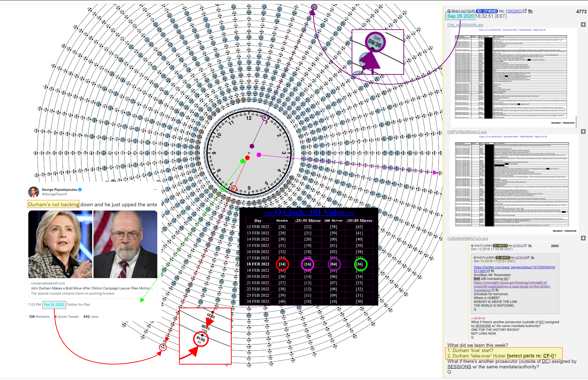Open external link icon beside No. 4278922
The width and height of the screenshot is (588, 380).
[x=525, y=245]
